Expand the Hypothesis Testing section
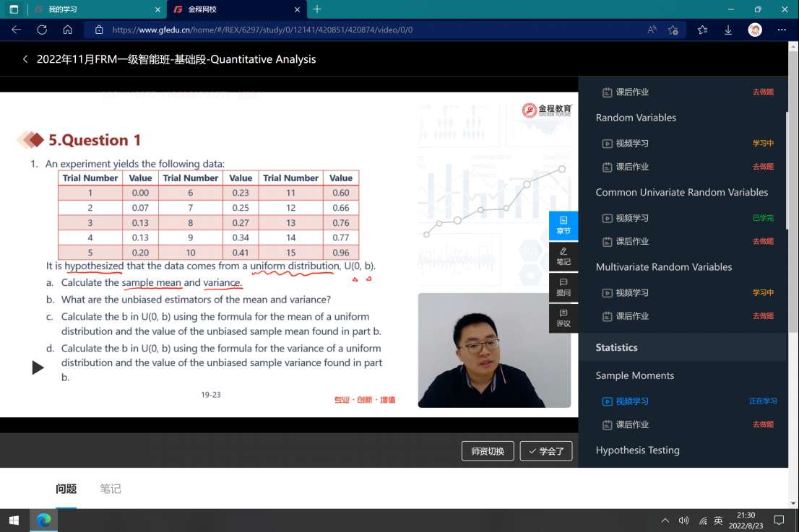 click(637, 450)
